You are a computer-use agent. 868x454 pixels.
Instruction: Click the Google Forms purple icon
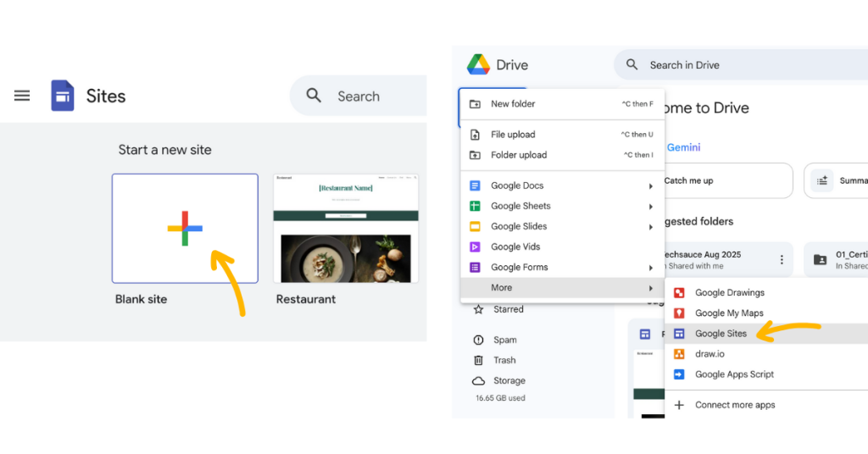(475, 267)
